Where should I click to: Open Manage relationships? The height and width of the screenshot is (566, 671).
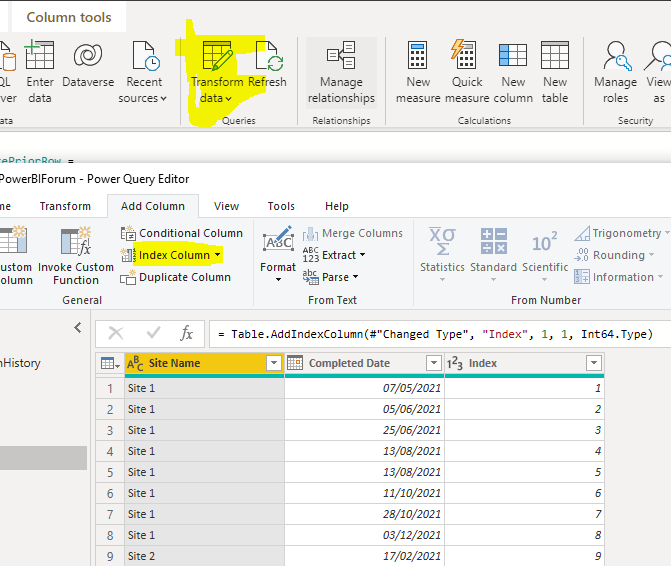pos(341,73)
